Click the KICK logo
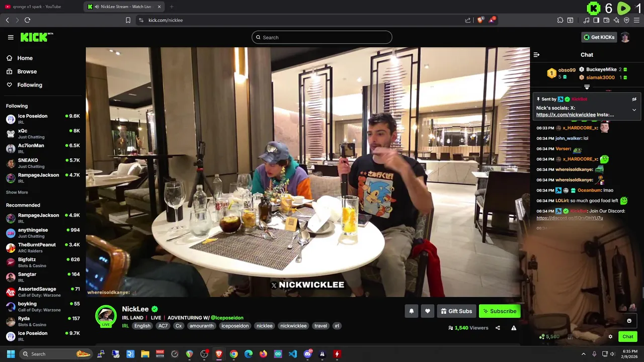 point(37,37)
